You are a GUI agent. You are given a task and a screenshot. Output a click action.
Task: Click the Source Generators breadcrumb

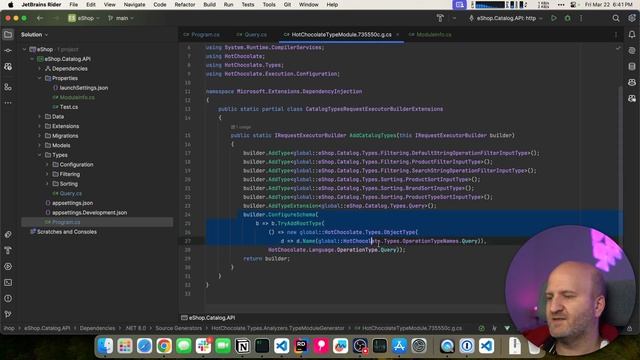click(178, 328)
